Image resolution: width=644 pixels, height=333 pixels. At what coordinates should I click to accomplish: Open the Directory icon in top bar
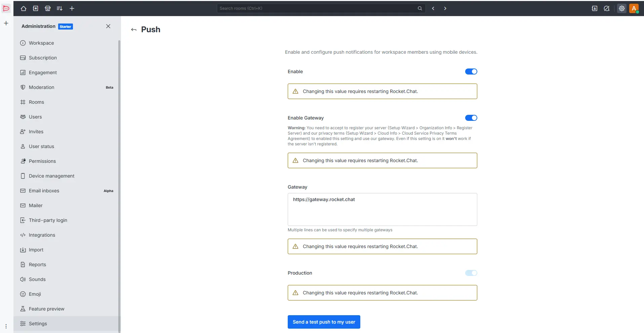[36, 8]
